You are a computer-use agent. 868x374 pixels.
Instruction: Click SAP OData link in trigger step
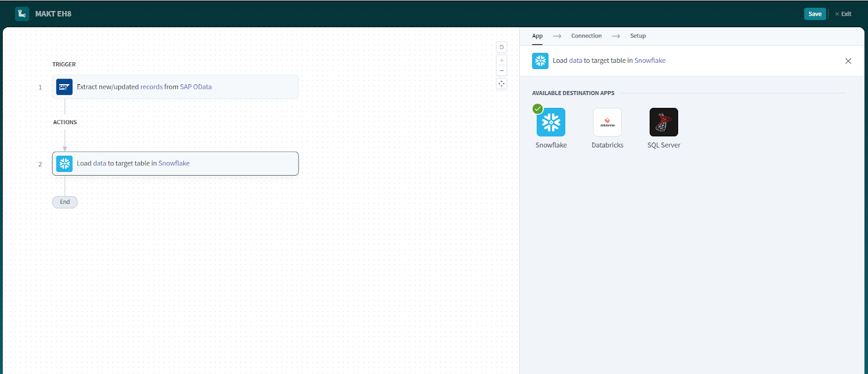click(196, 87)
